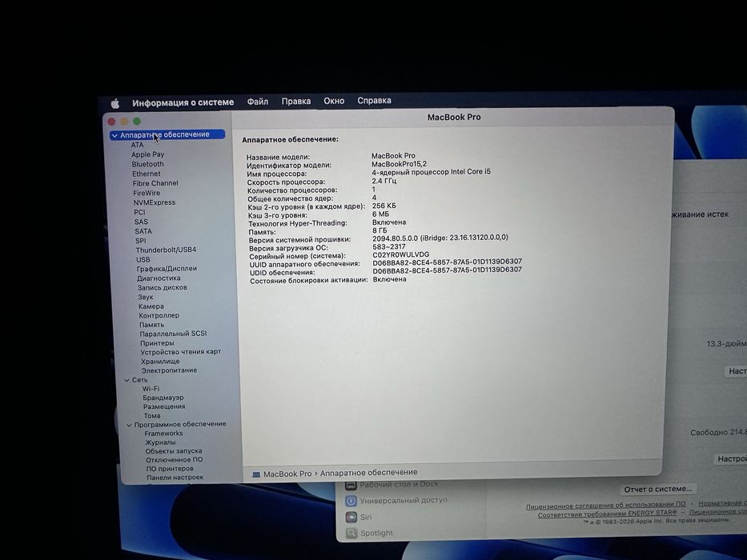Screen dimensions: 747x560
Task: Select Запись дисков in the sidebar
Action: tap(163, 288)
